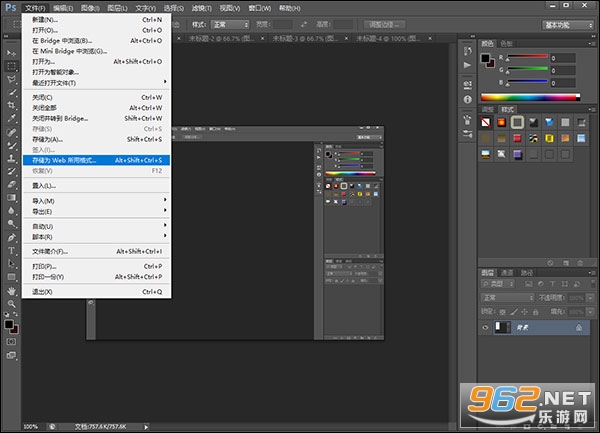Open the layer opacity dropdown arrow
Viewport: 600px width, 433px height.
click(x=590, y=298)
